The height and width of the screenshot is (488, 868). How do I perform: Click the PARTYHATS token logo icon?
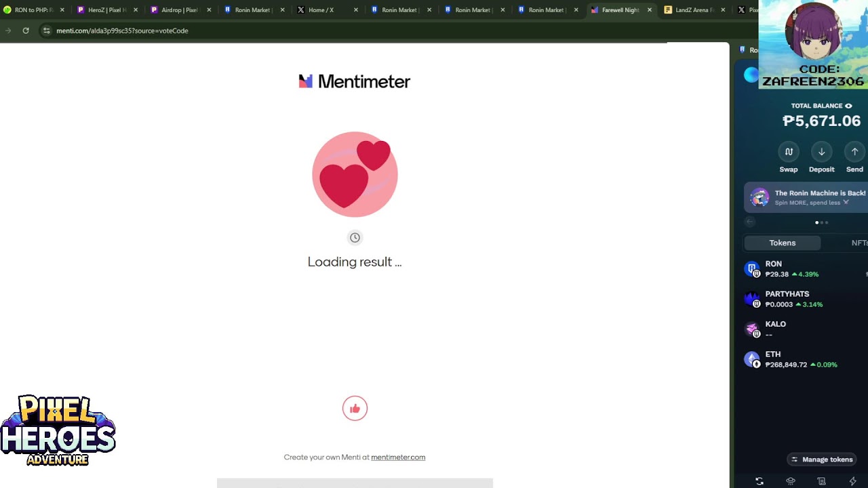[x=752, y=299]
